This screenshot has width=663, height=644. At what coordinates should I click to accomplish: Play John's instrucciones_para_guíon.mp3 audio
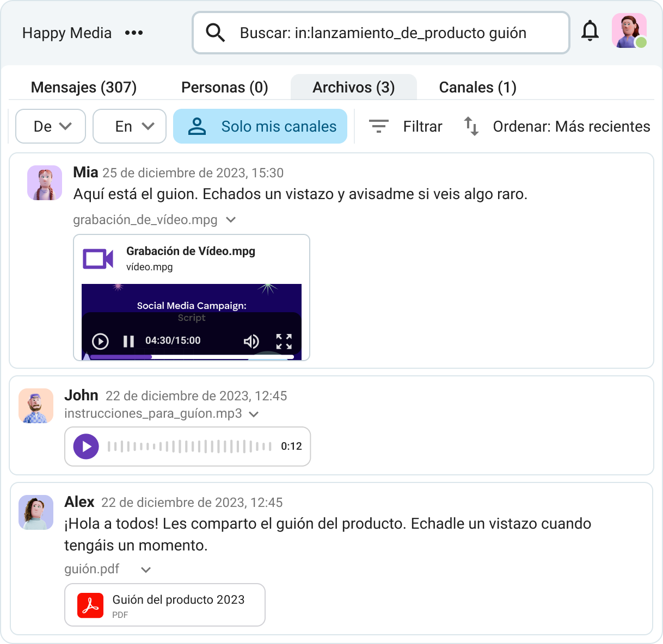coord(85,447)
